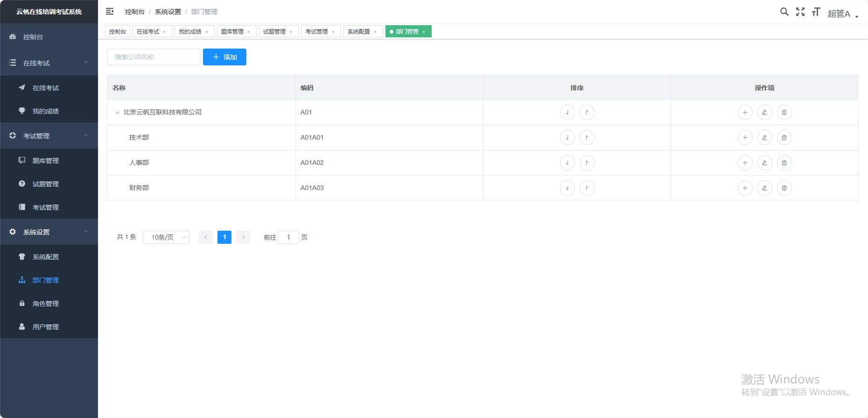Close the 考试管理 tab
Screen dimensions: 868x418
point(333,32)
